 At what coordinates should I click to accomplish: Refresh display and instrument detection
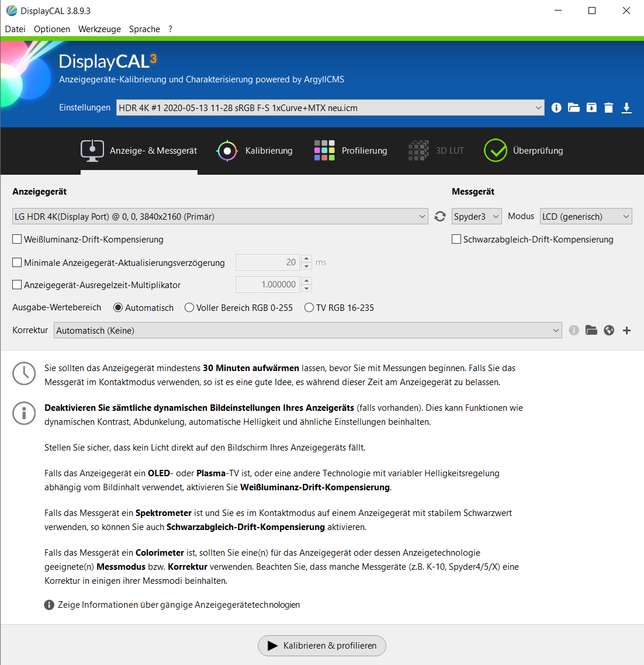440,216
